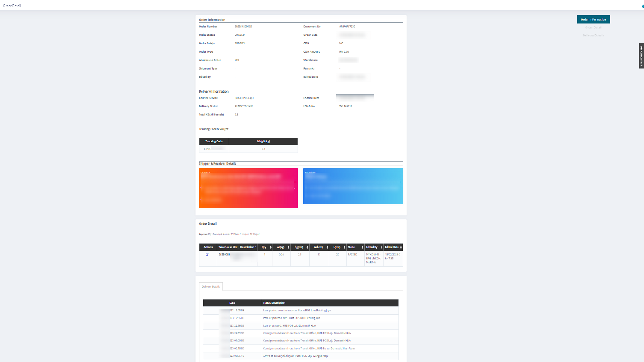The image size is (644, 362).
Task: Click the courier service [MY-C] POSLAJU
Action: [x=244, y=98]
